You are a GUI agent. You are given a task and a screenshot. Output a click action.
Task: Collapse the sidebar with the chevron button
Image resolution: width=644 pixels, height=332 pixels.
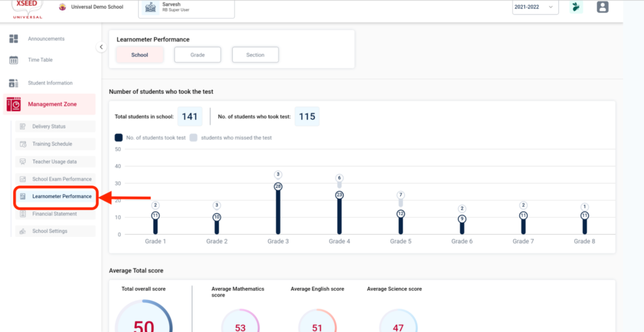(101, 47)
